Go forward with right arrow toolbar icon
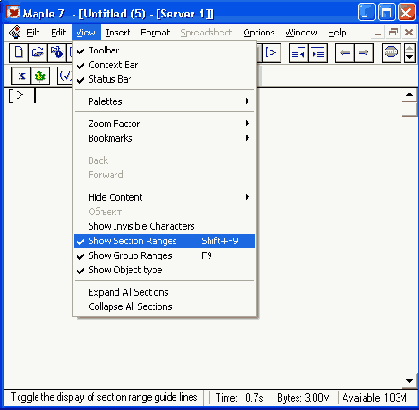The height and width of the screenshot is (410, 419). (364, 53)
